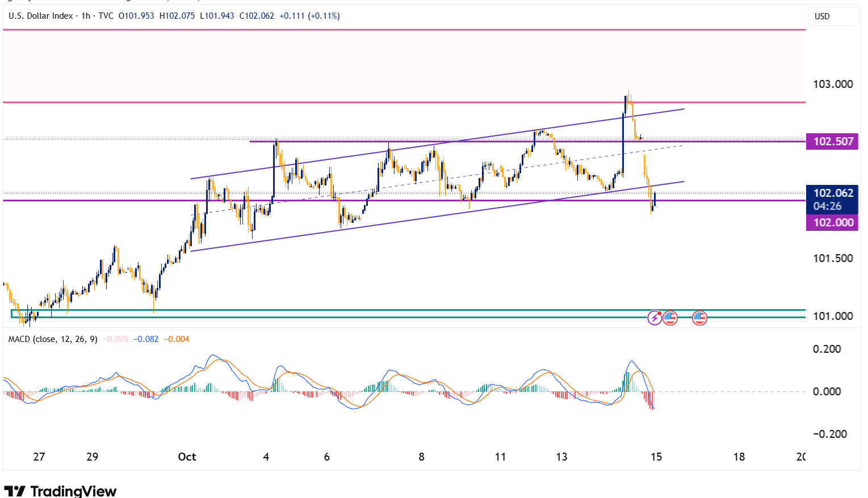Click the Oct label on time axis
This screenshot has width=868, height=498.
coord(187,457)
